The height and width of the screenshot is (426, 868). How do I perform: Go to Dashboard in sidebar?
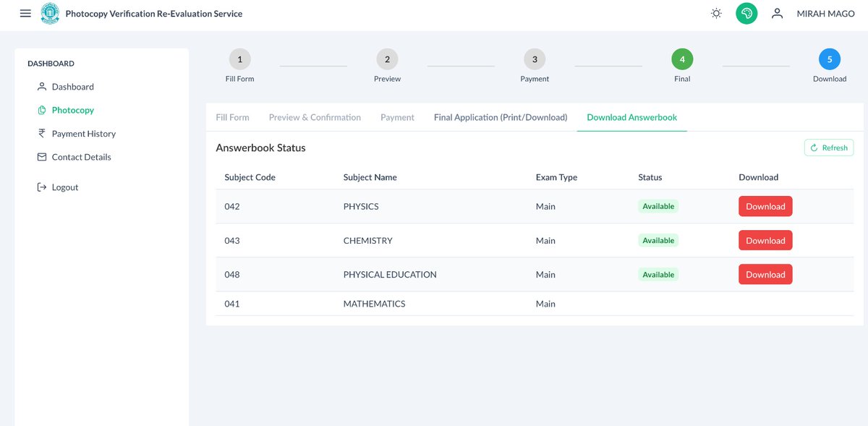pos(73,87)
